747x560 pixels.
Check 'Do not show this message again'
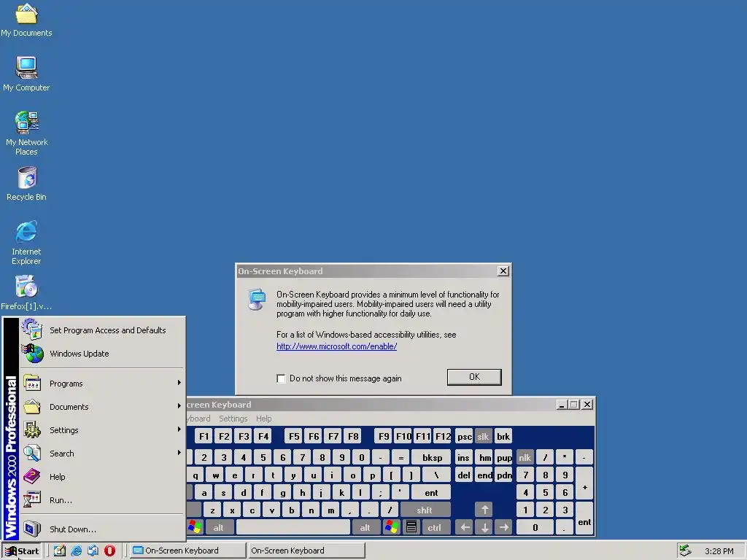[281, 378]
